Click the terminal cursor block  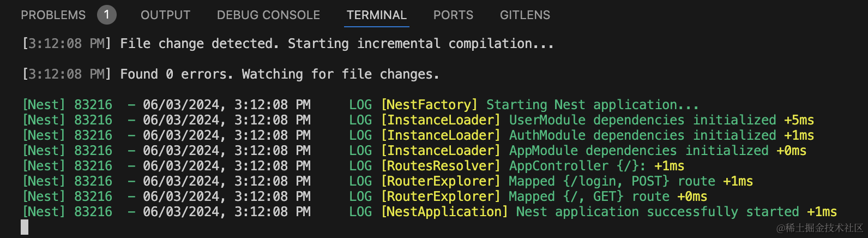pyautogui.click(x=25, y=227)
